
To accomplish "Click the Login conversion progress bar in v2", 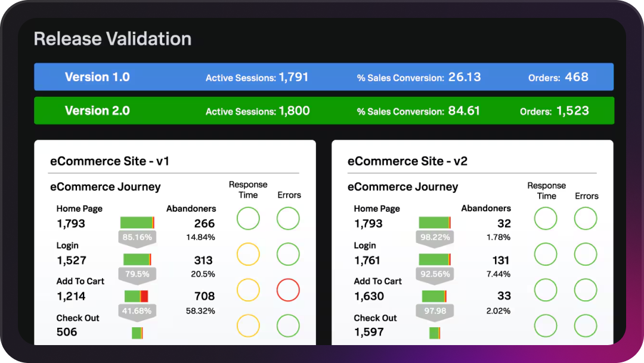I will pos(435,259).
